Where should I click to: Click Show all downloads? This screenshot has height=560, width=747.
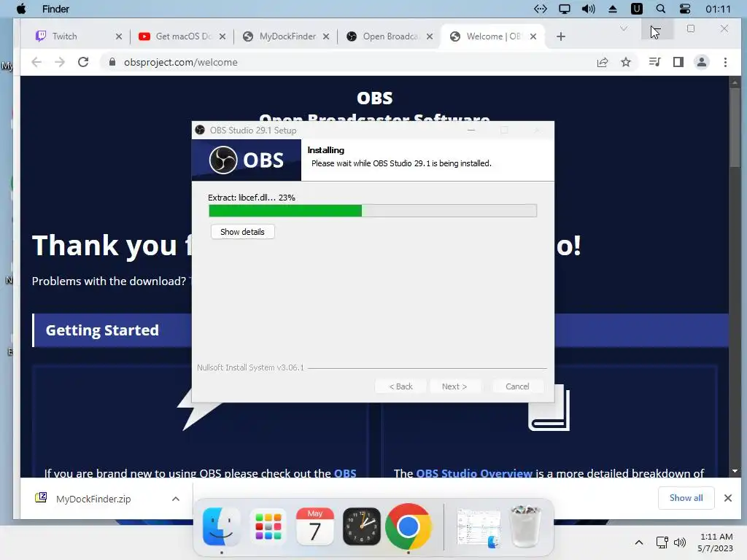(x=686, y=497)
